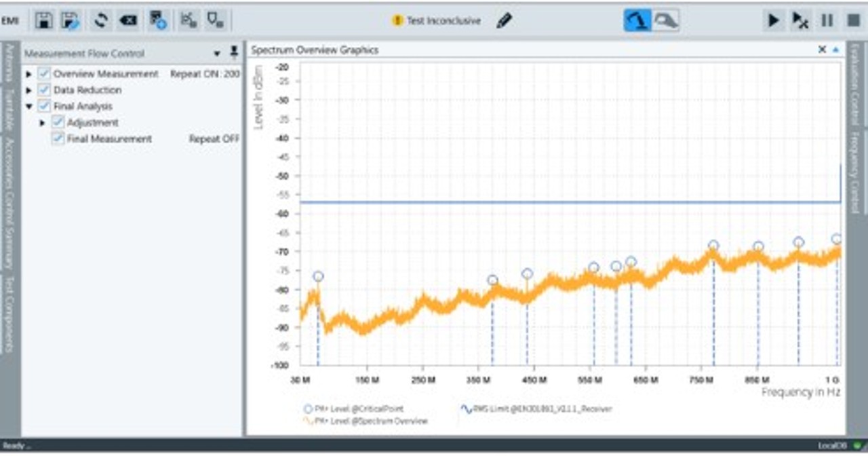Viewport: 868px width, 456px height.
Task: Click the limit line marker toolbar icon
Action: pos(216,20)
